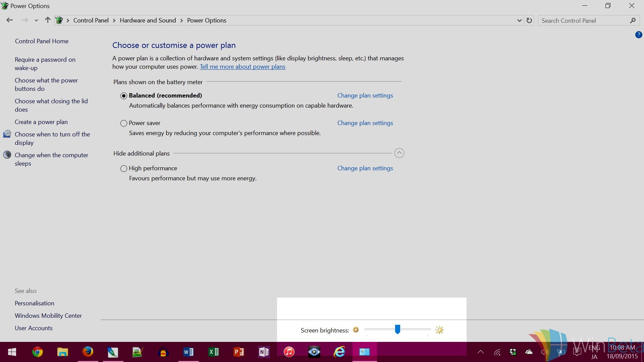
Task: Select the High performance plan
Action: 124,169
